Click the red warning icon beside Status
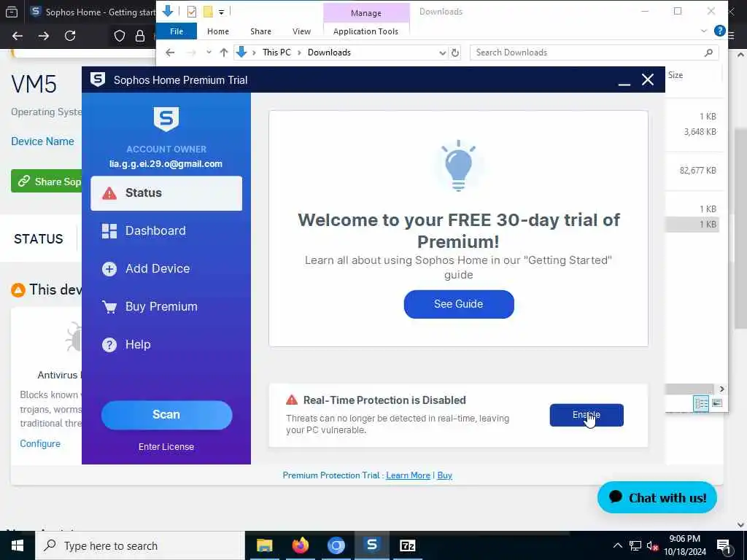Viewport: 747px width, 560px height. pyautogui.click(x=109, y=193)
